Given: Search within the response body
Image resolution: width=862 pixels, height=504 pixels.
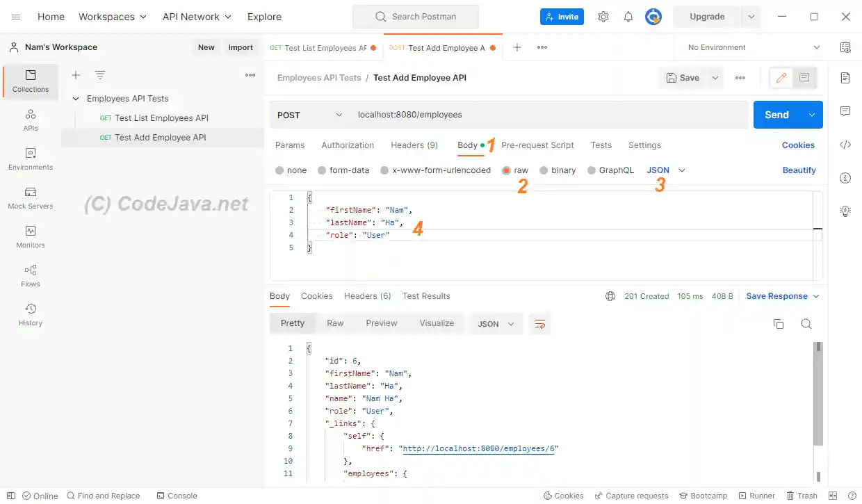Looking at the screenshot, I should click(x=806, y=323).
